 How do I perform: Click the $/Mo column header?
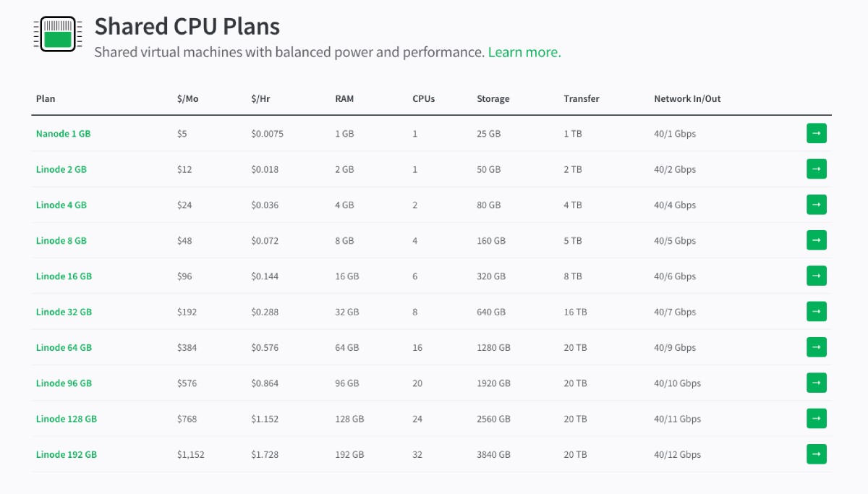pyautogui.click(x=187, y=99)
